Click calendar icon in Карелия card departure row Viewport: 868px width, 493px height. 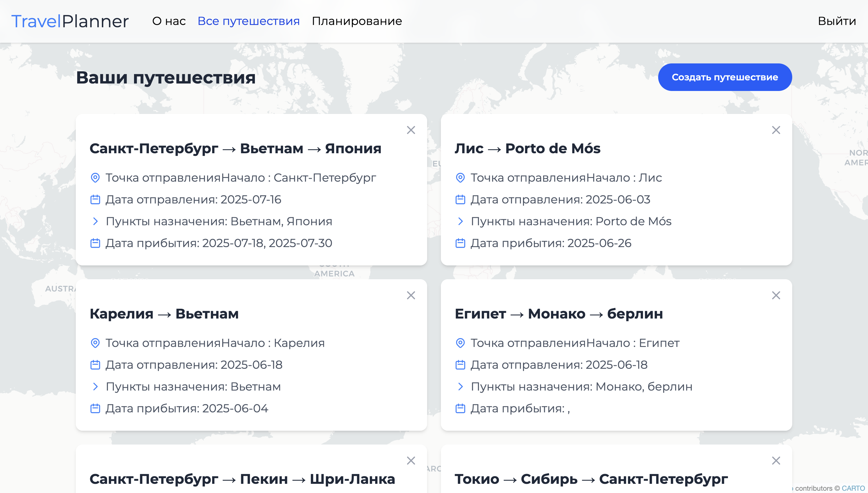pyautogui.click(x=95, y=365)
